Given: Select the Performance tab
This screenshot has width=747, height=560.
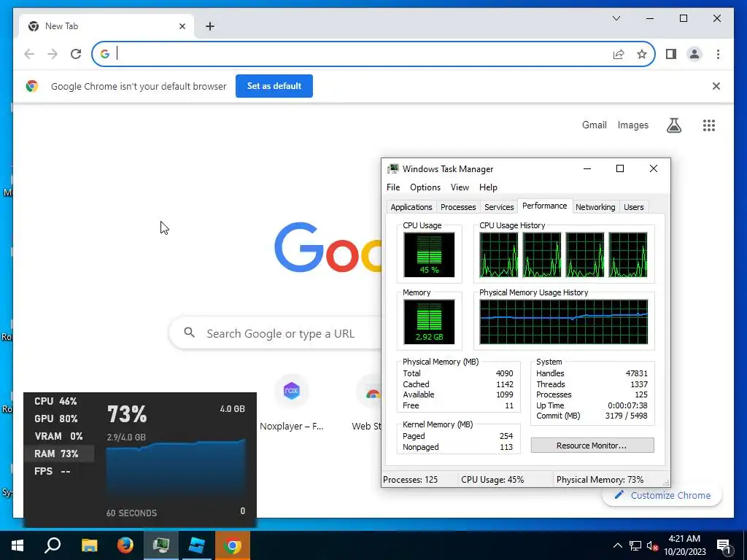Looking at the screenshot, I should click(544, 206).
